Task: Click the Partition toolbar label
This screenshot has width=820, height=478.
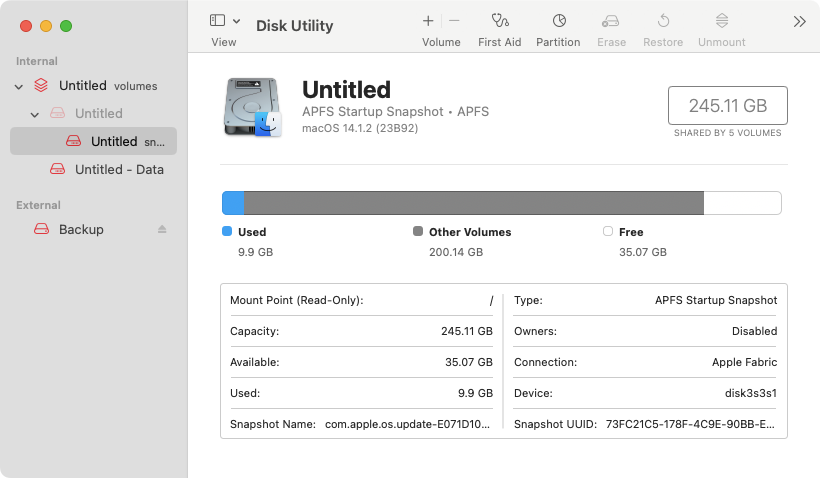Action: (x=558, y=42)
